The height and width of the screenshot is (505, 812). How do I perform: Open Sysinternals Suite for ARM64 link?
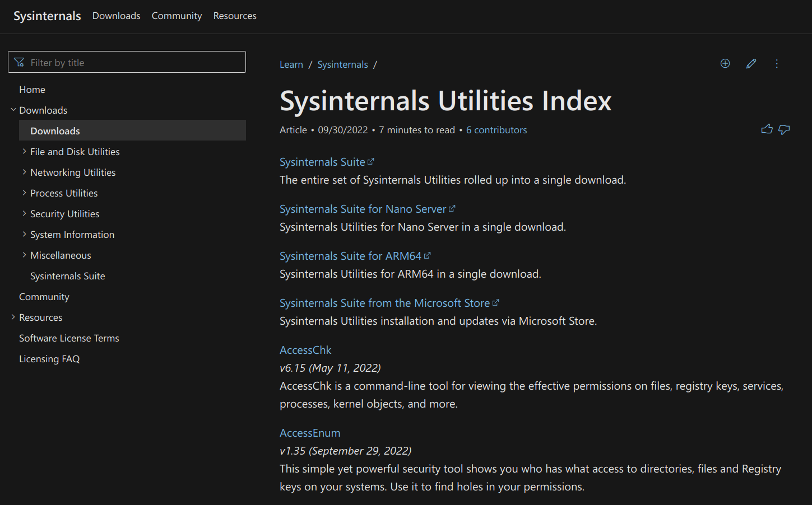(355, 256)
